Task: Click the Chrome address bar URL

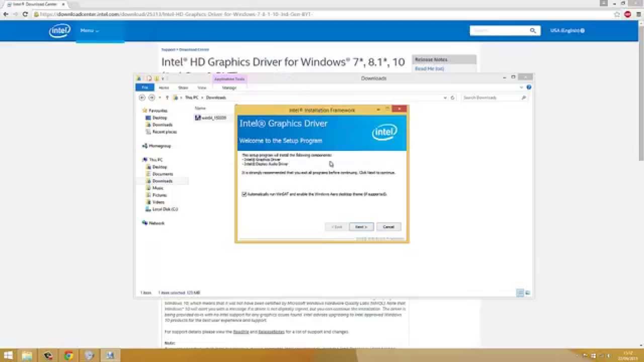Action: (176, 14)
